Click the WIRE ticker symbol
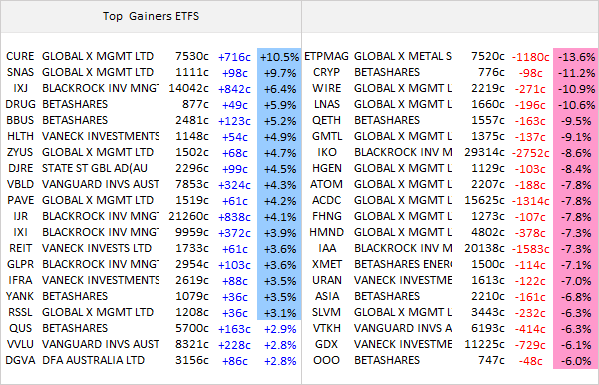 point(326,89)
